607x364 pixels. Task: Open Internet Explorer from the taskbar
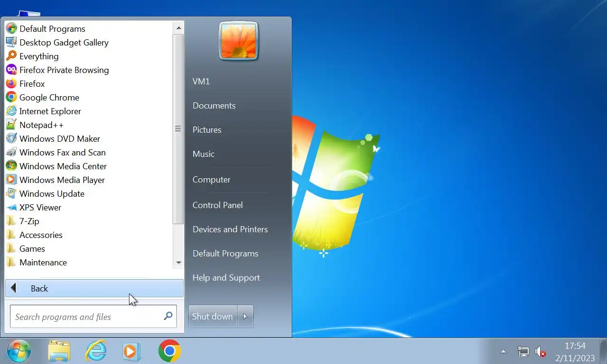pyautogui.click(x=96, y=351)
